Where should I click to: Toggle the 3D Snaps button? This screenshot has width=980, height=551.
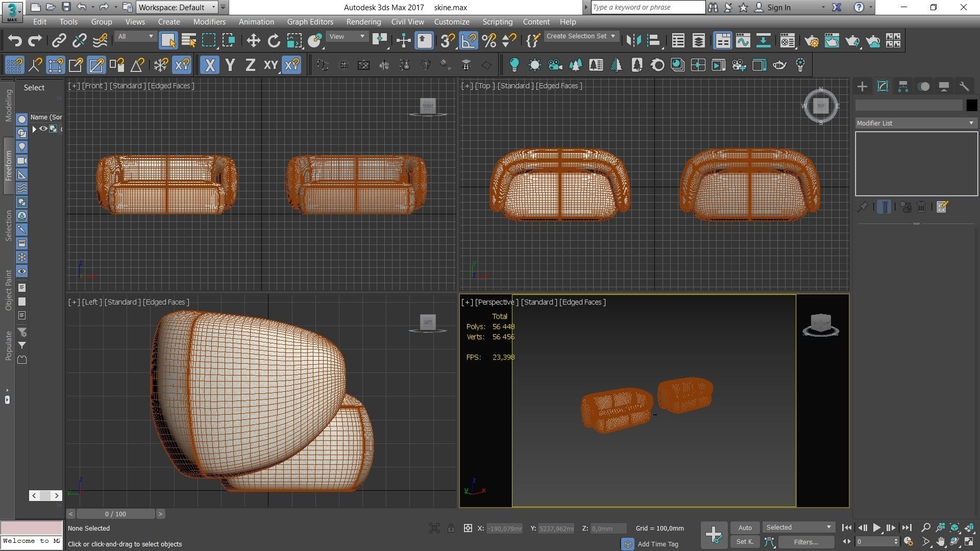448,41
